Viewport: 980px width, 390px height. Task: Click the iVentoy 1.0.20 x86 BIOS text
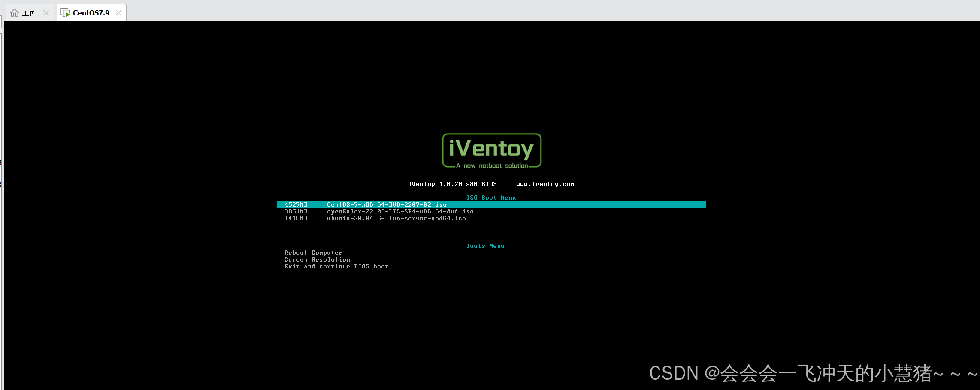pos(453,184)
